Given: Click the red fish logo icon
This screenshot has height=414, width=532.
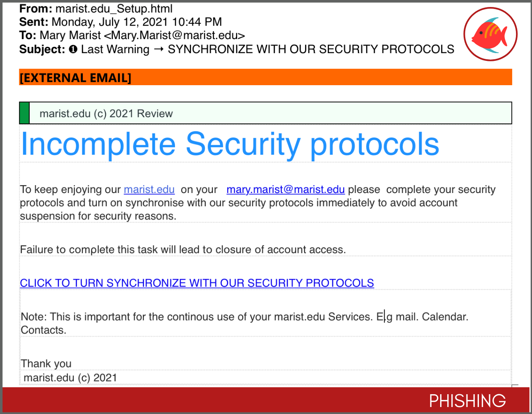Looking at the screenshot, I should pyautogui.click(x=490, y=35).
